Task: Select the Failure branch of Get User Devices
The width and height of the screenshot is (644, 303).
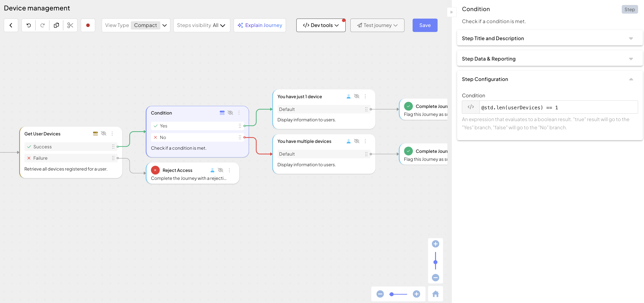Action: [x=71, y=158]
